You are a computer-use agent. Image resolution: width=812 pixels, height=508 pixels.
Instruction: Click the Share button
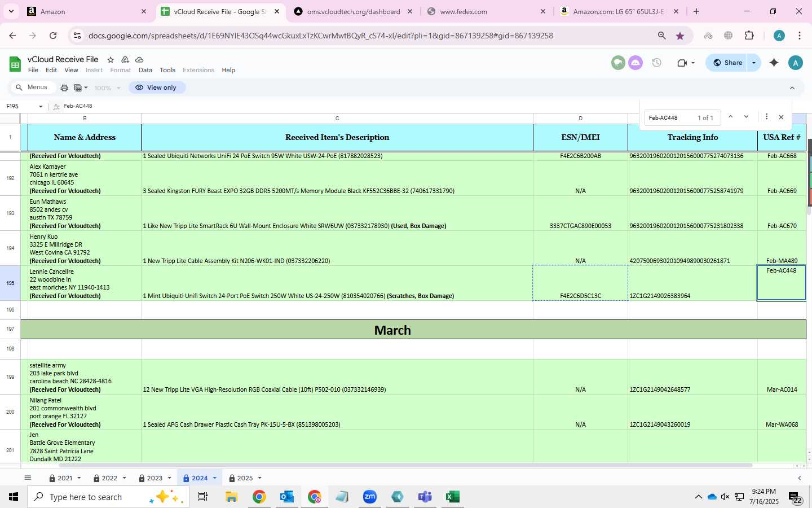pos(727,63)
